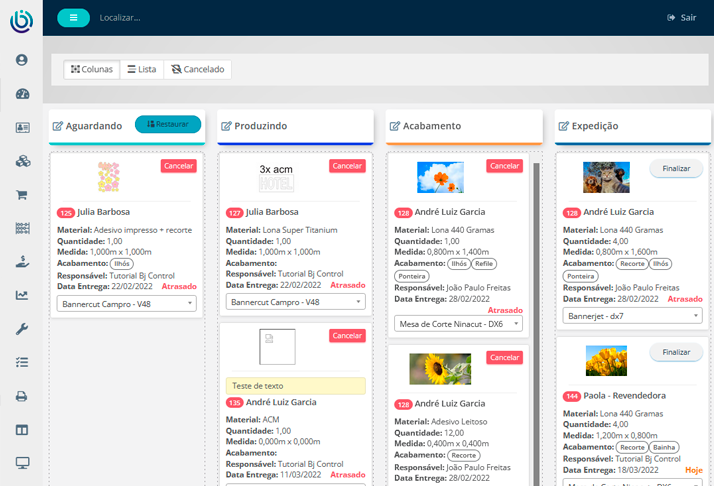
Task: Click Finalizar on Paola Revendedora order
Action: (676, 352)
